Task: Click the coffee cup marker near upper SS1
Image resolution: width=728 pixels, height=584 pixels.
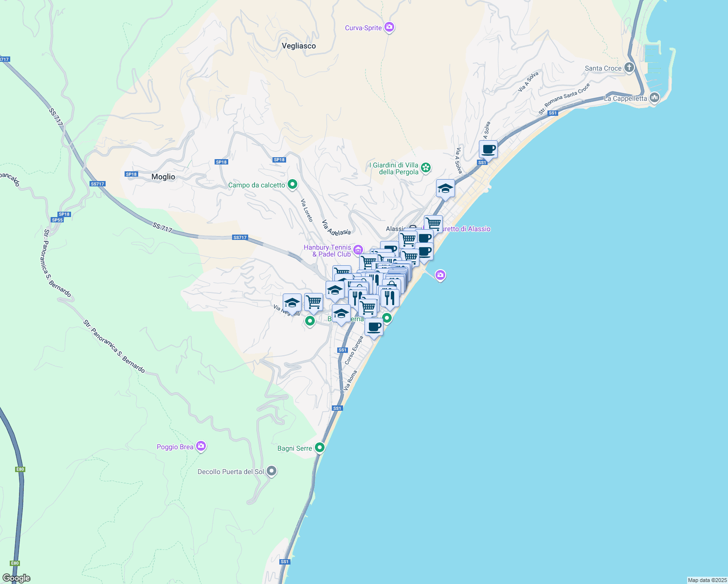Action: 488,150
